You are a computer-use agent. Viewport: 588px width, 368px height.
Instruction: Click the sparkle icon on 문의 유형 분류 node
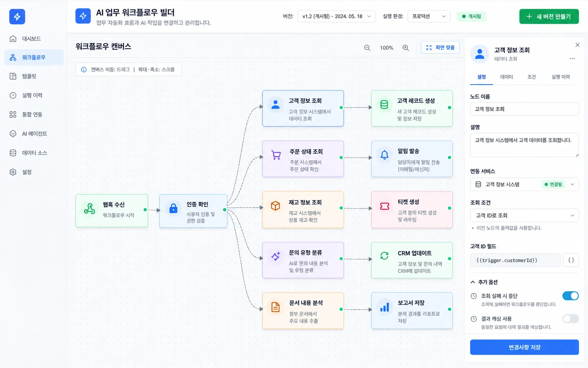pyautogui.click(x=275, y=256)
